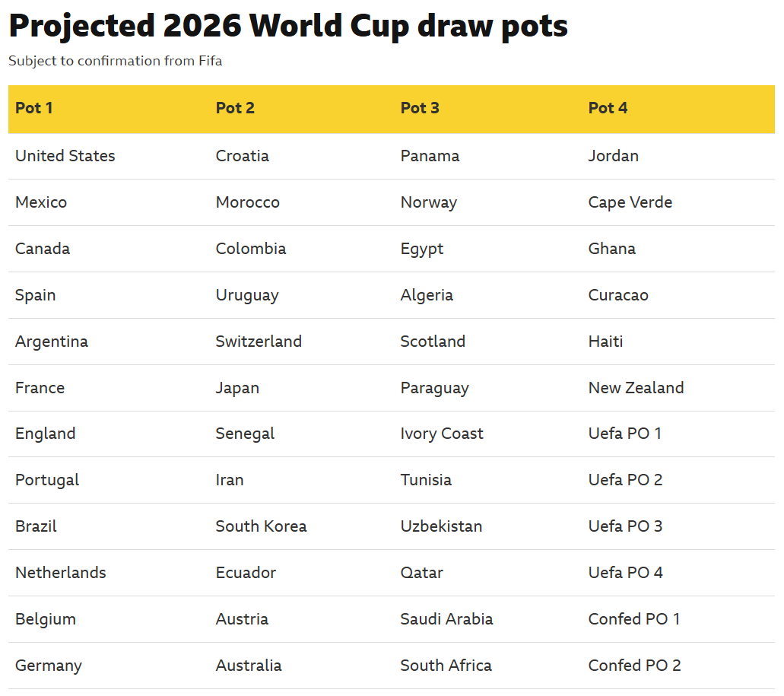Click the 'Subject to confirmation from Fifa' subtitle
This screenshot has width=784, height=696.
tap(116, 61)
